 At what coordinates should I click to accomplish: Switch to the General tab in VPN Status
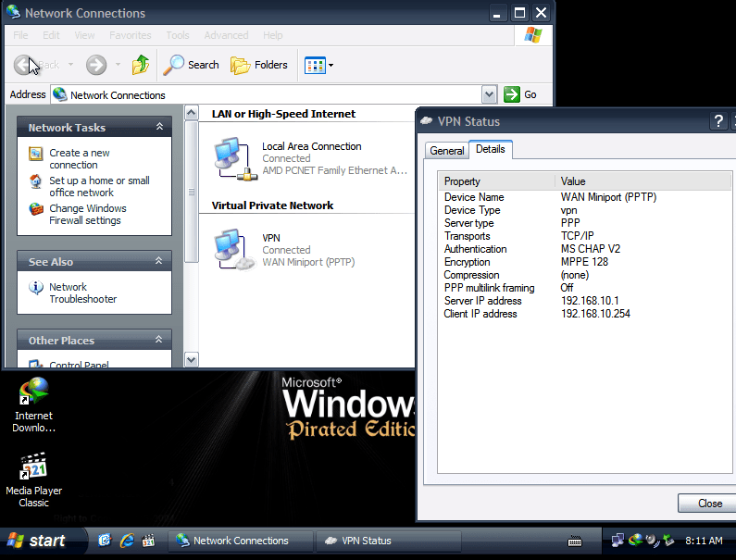coord(446,151)
